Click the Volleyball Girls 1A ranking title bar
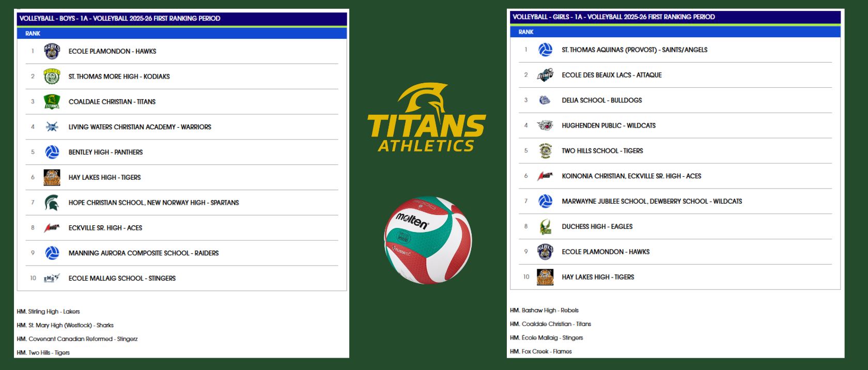868x370 pixels. [613, 17]
